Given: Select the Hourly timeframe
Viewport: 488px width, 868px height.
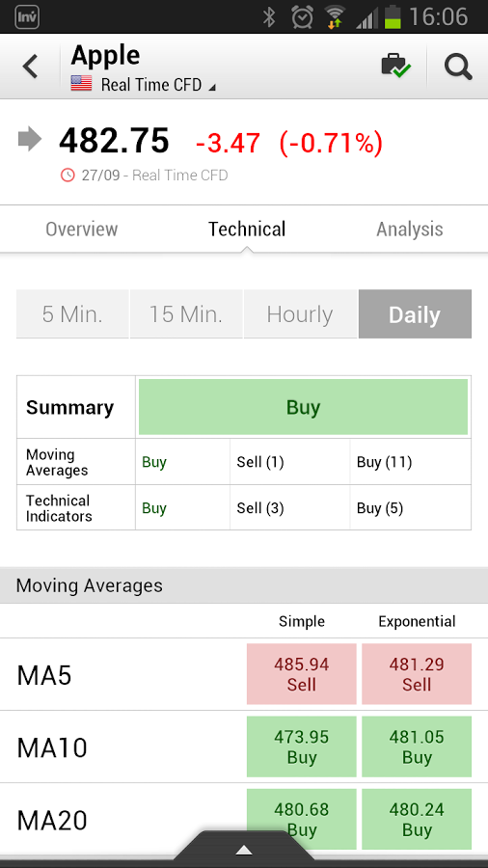Looking at the screenshot, I should [300, 313].
